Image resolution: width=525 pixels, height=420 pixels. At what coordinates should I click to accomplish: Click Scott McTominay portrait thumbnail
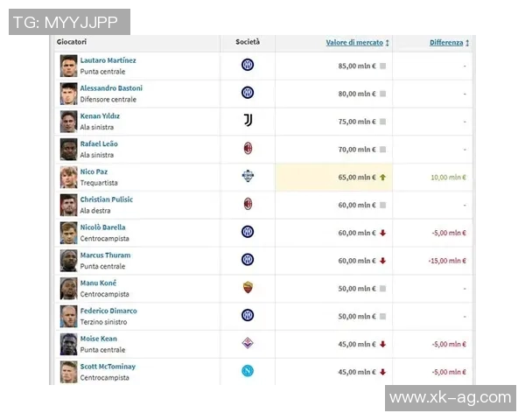coord(68,372)
